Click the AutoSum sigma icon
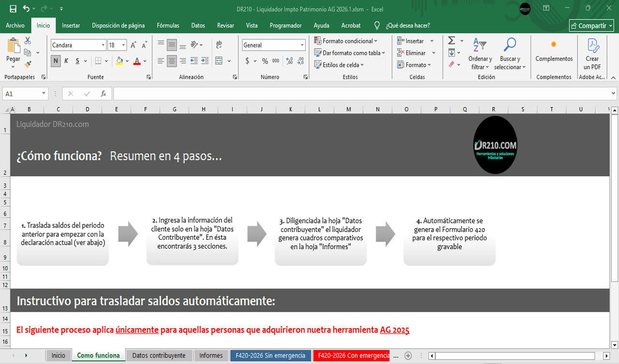619x364 pixels. pyautogui.click(x=451, y=41)
